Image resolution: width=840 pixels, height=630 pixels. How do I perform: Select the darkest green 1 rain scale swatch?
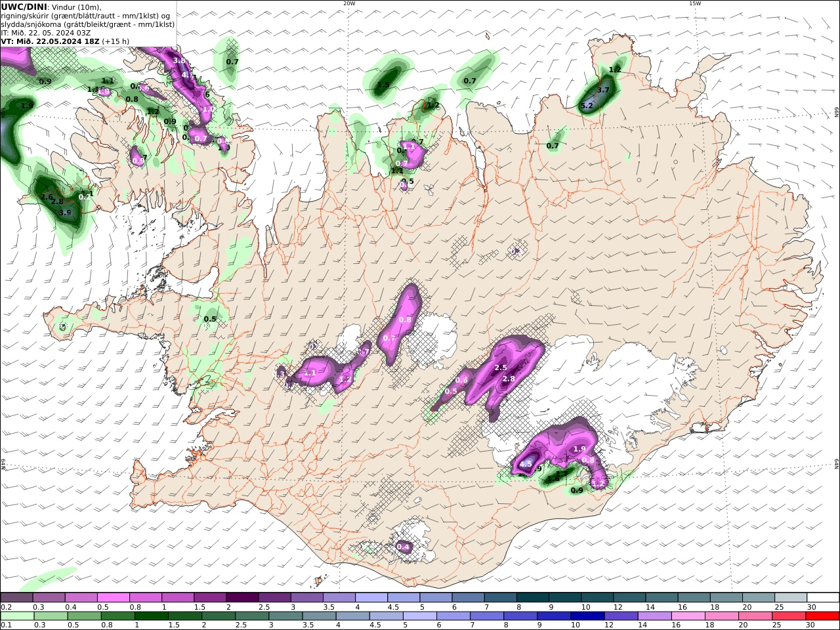[151, 616]
